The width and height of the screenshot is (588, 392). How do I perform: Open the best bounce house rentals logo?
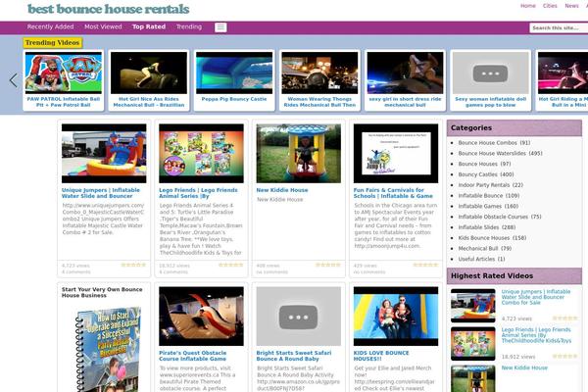point(109,9)
